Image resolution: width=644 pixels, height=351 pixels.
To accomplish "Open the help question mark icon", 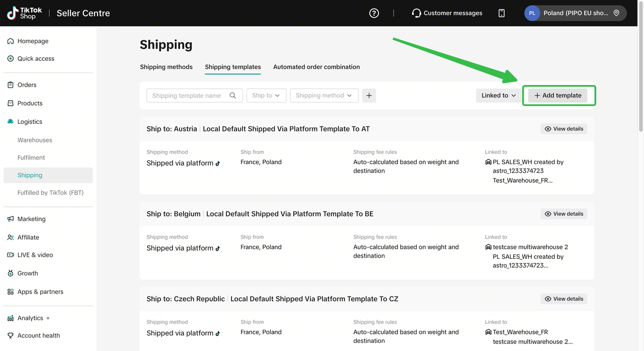I will click(374, 13).
